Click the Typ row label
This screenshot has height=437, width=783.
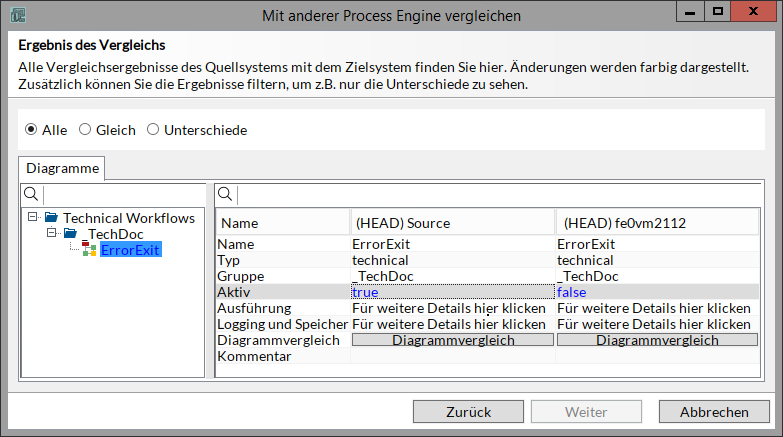[228, 260]
